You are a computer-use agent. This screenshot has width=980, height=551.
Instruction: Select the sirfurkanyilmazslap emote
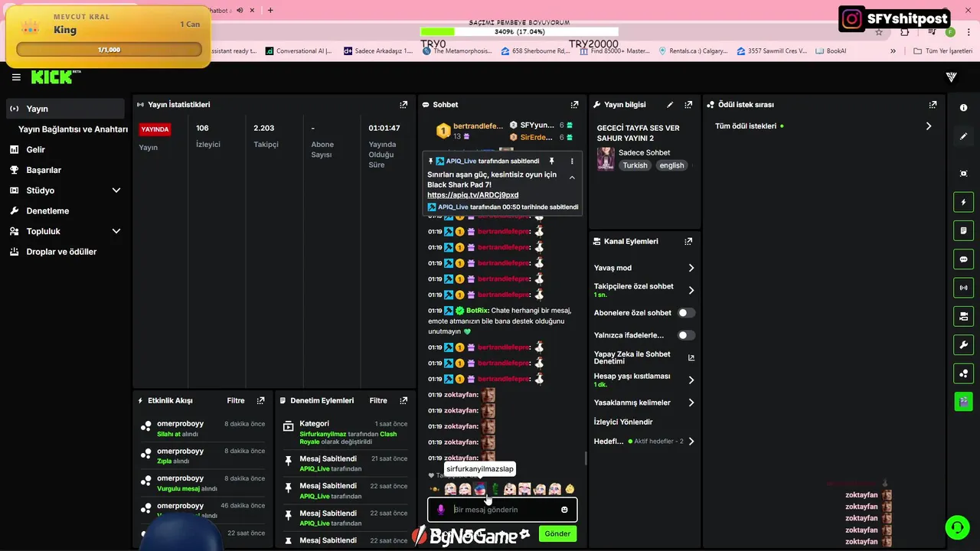click(x=480, y=489)
